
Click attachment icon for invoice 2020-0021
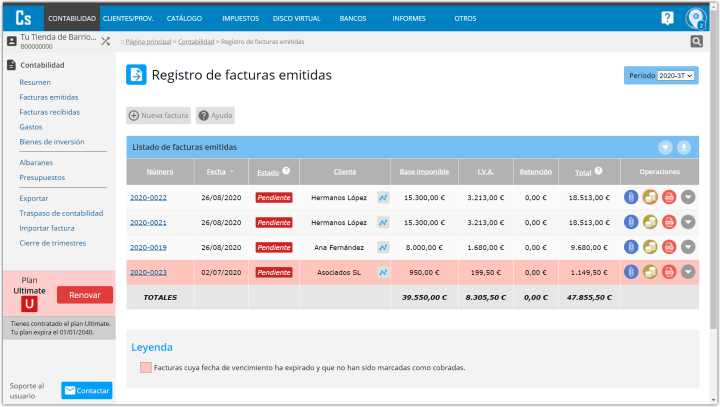point(631,222)
